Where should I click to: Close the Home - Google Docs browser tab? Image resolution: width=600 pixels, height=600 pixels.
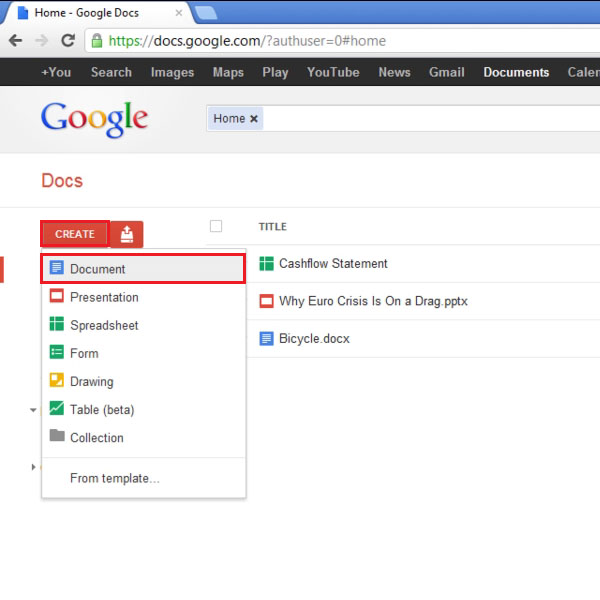[x=179, y=13]
